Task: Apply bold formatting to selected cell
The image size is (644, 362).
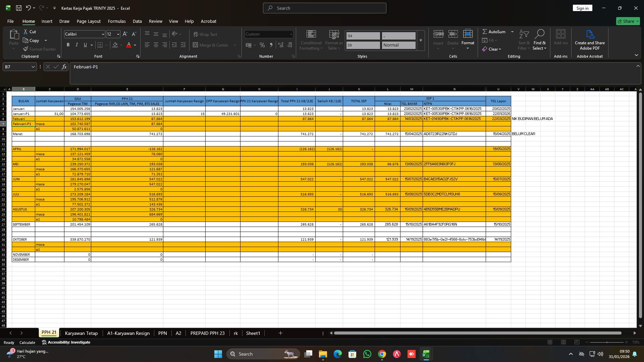Action: tap(68, 44)
